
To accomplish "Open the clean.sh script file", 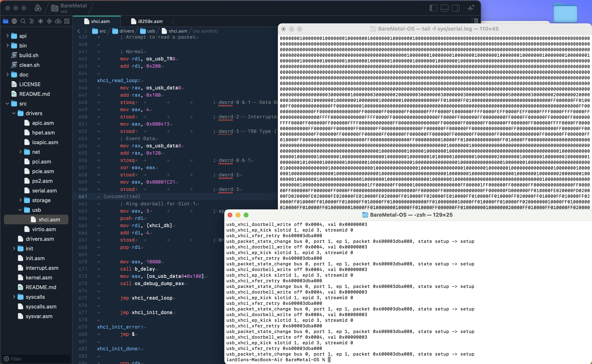I will click(x=29, y=65).
